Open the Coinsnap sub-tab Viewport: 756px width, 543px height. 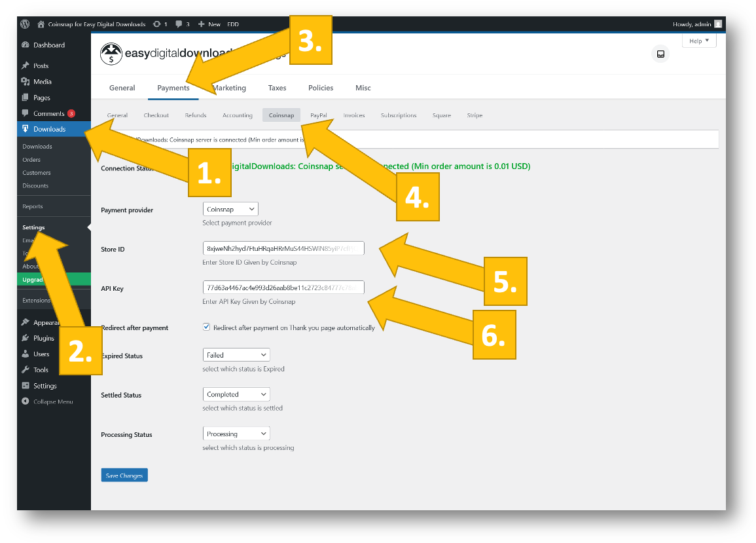pos(281,115)
